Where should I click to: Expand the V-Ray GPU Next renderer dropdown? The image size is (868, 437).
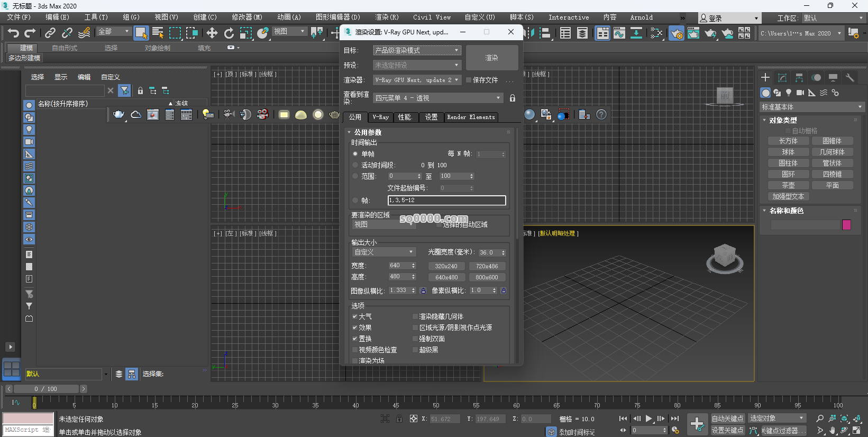click(417, 80)
